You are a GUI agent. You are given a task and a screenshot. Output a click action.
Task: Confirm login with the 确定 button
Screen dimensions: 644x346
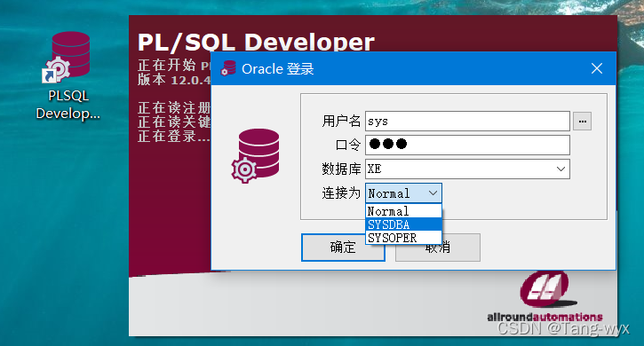click(x=343, y=248)
